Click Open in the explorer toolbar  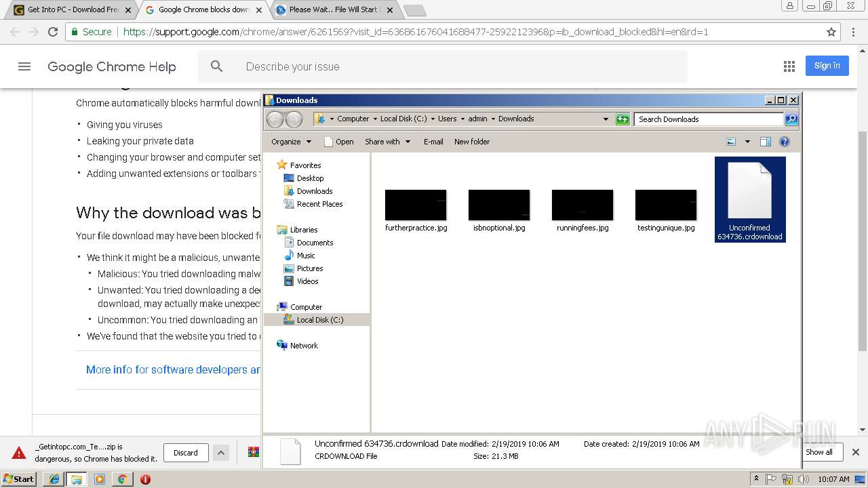[339, 142]
